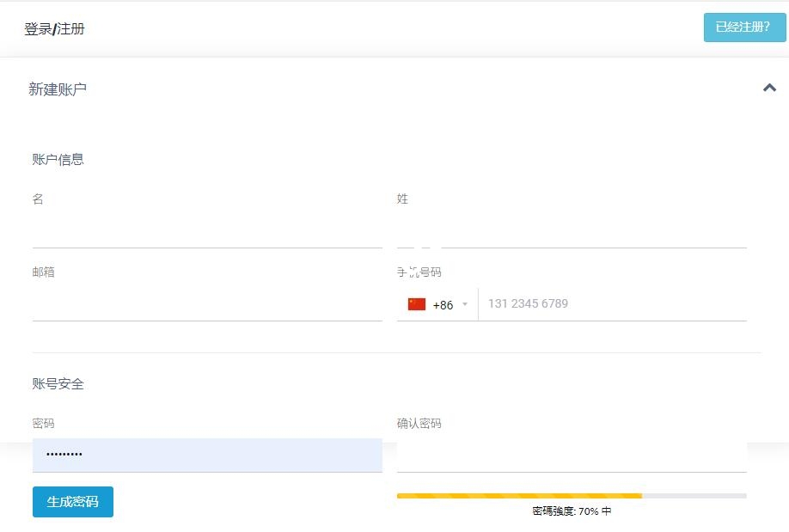
Task: Focus the 邮箱 email input field
Action: pos(207,305)
